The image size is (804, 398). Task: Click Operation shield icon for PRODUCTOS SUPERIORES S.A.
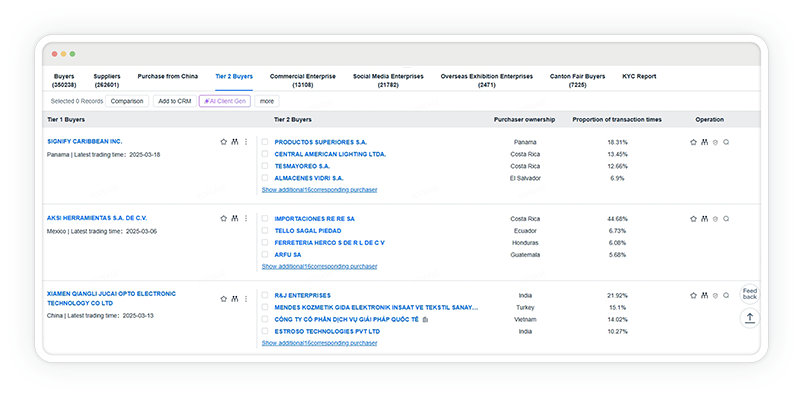(715, 142)
